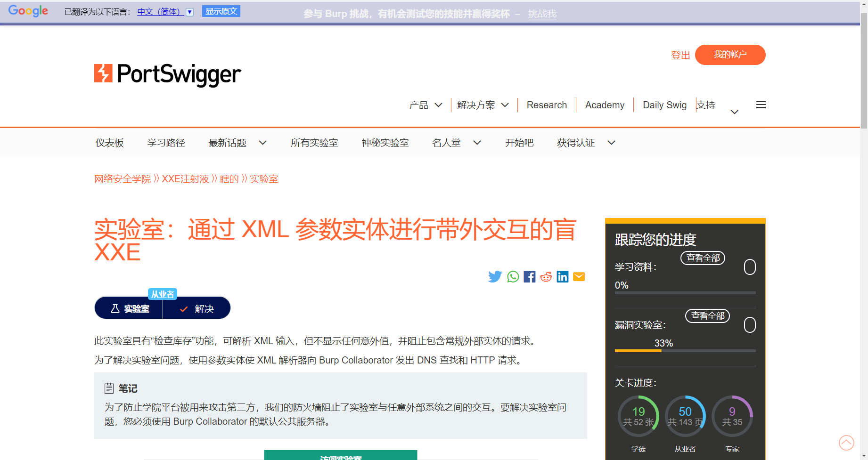Click the 显示原文 button
This screenshot has width=868, height=460.
pos(221,11)
